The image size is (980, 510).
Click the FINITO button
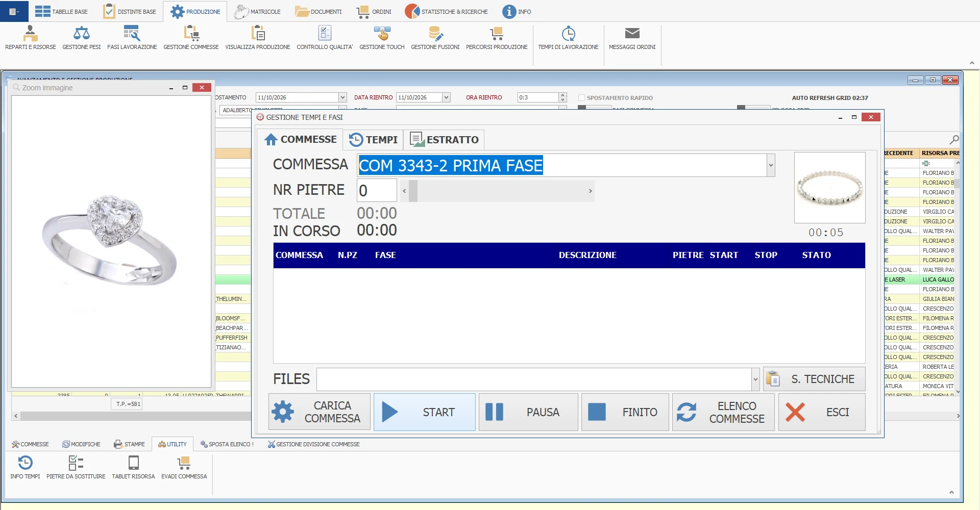(625, 412)
